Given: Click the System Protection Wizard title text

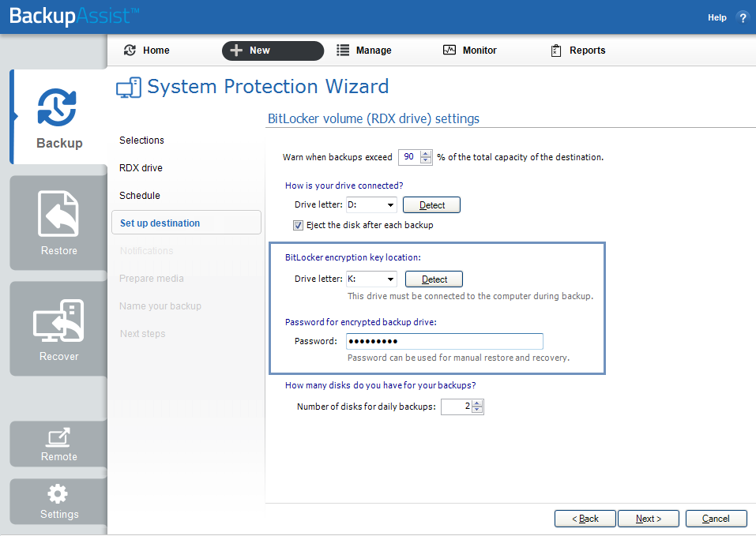Looking at the screenshot, I should [268, 87].
